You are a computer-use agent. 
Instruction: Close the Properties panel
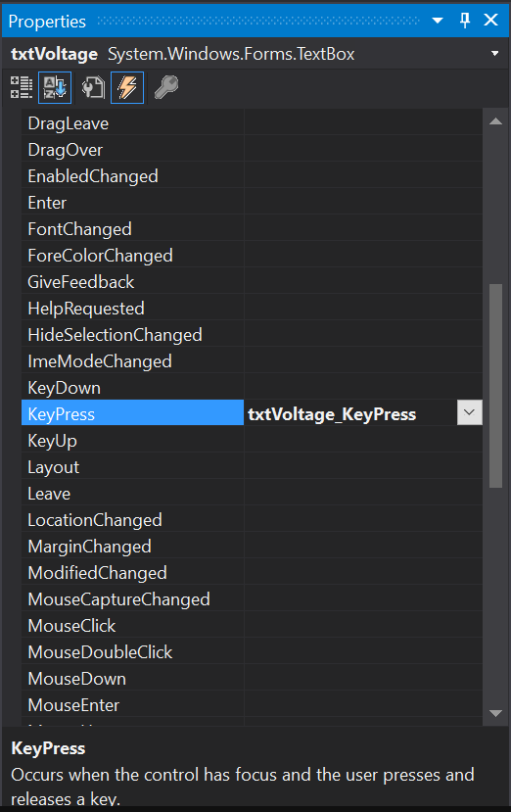(490, 21)
